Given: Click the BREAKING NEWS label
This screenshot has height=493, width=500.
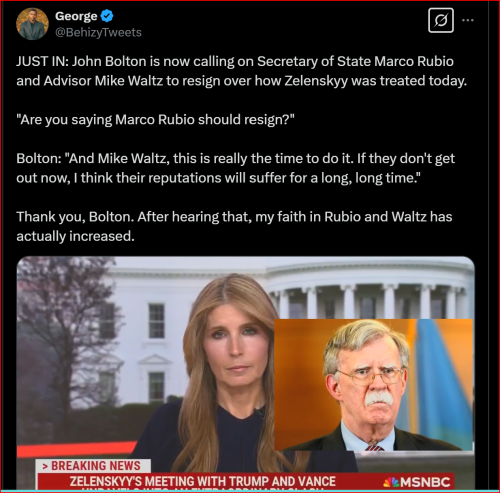Looking at the screenshot, I should (93, 466).
